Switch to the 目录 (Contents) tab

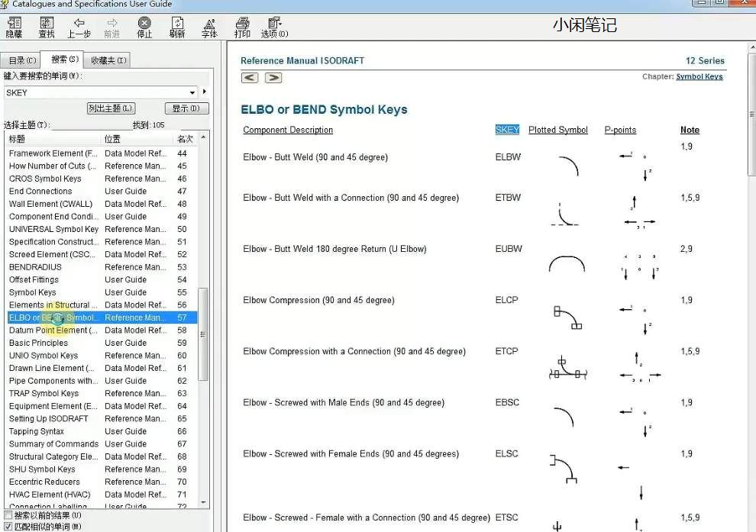pyautogui.click(x=21, y=60)
